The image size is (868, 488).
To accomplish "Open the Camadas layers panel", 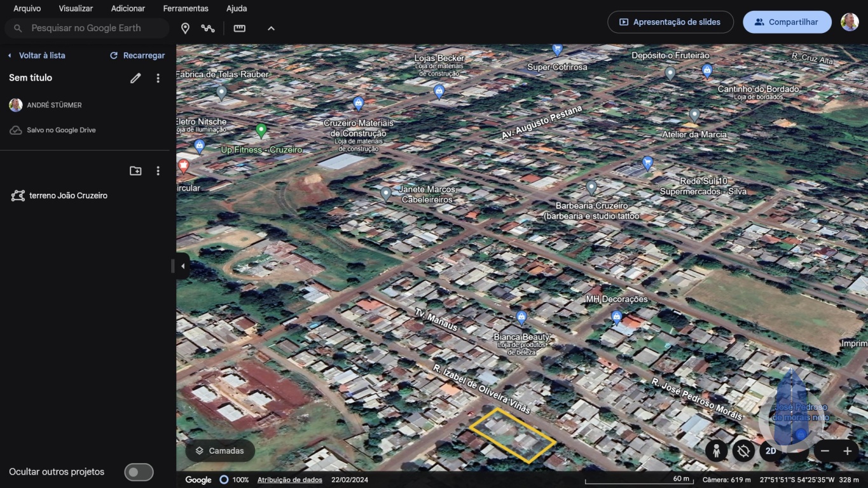I will (220, 451).
